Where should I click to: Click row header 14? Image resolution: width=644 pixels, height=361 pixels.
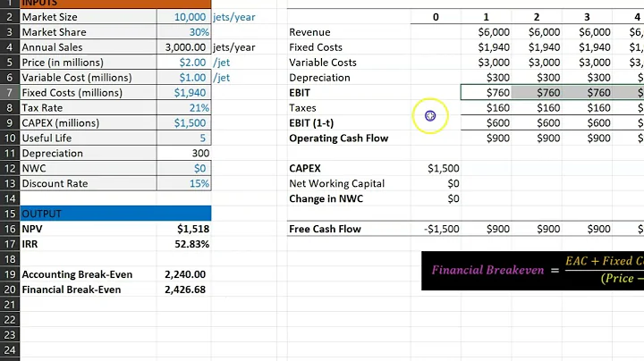10,199
